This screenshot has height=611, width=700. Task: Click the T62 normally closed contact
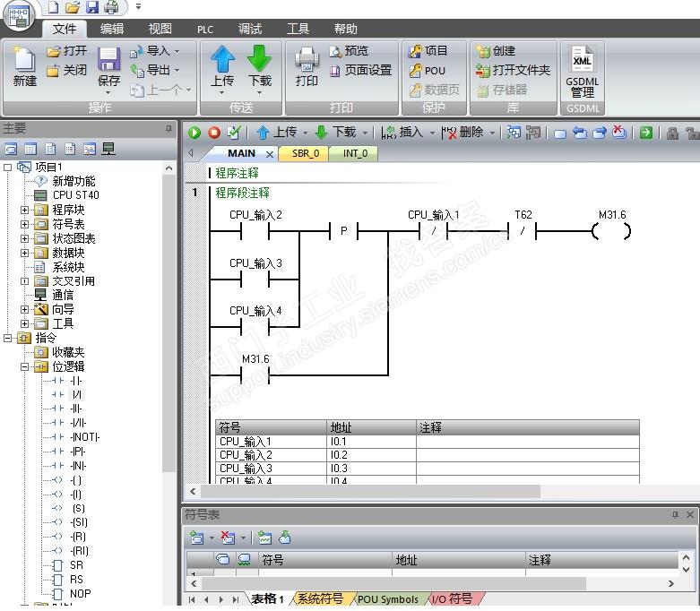[523, 231]
